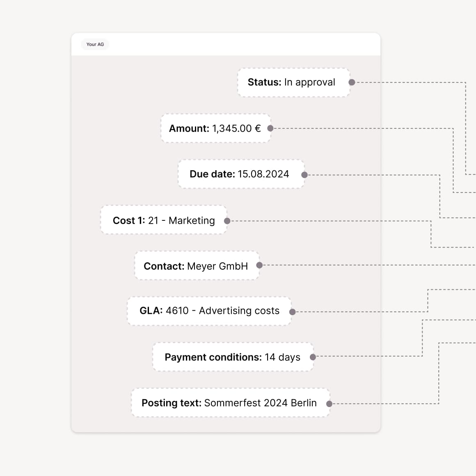
Task: Click the connector dot beside Contact
Action: pyautogui.click(x=259, y=265)
